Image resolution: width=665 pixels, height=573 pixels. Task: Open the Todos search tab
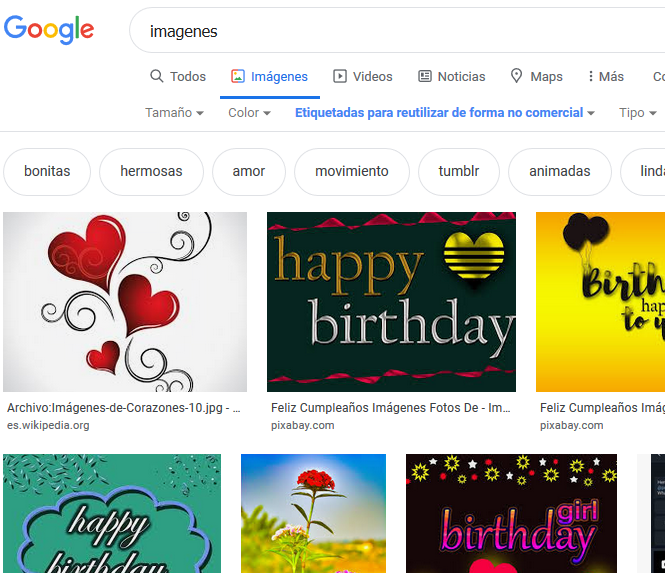point(178,77)
